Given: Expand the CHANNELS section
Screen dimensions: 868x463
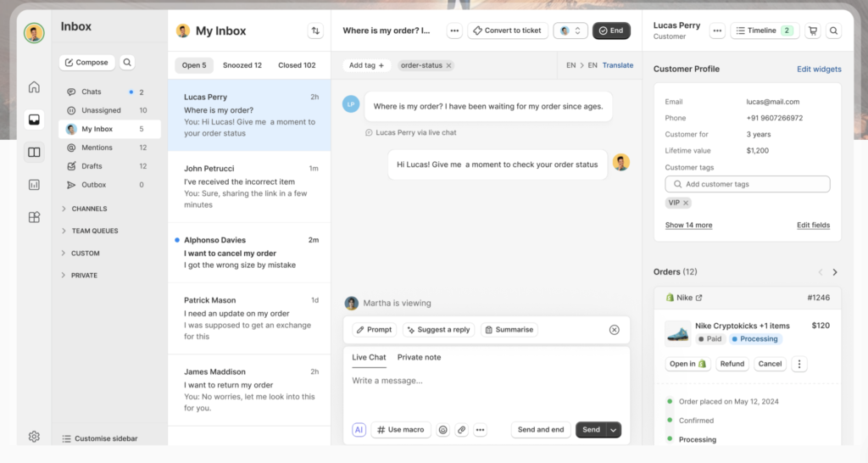Looking at the screenshot, I should (64, 209).
